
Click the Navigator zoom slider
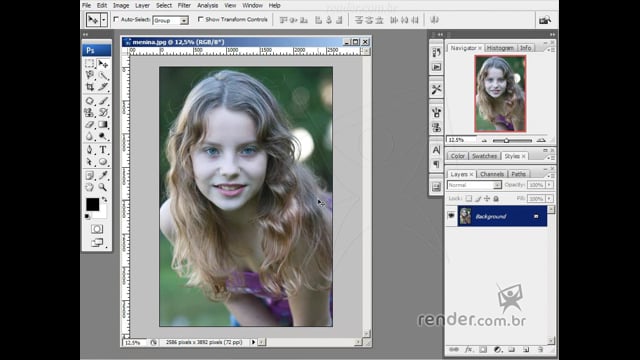[512, 140]
